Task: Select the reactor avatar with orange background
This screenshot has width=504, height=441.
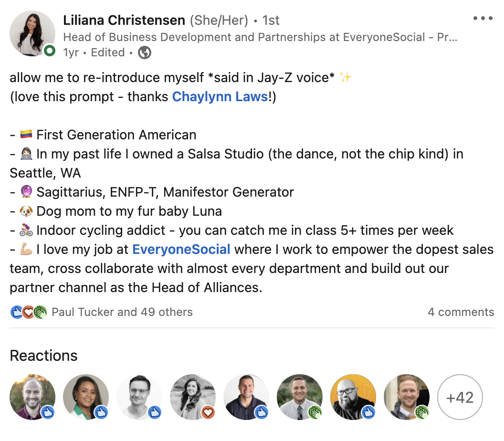Action: (353, 397)
